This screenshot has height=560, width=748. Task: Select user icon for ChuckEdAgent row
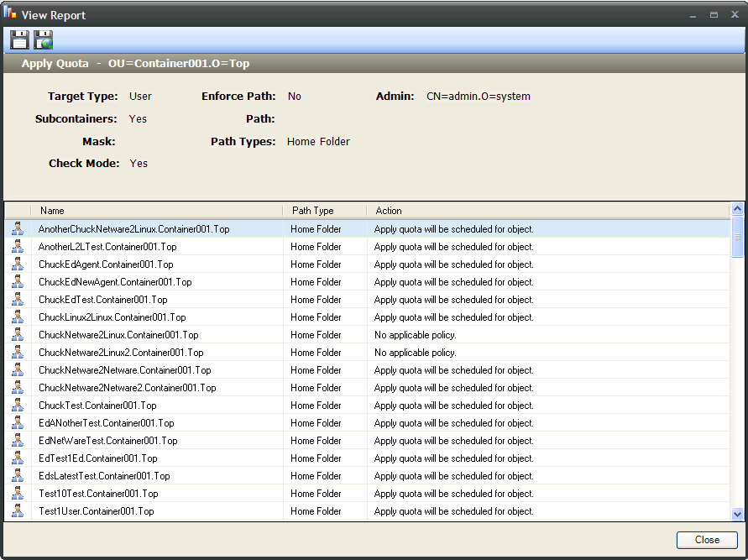tap(18, 264)
